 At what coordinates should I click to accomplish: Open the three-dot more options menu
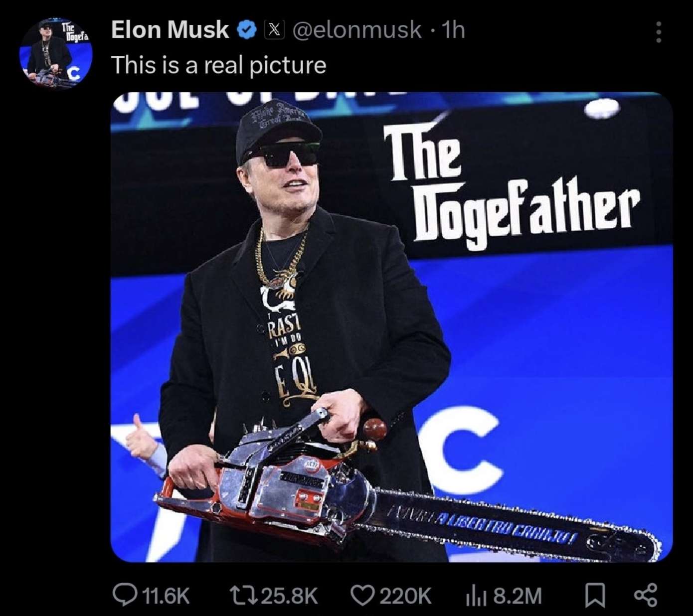pyautogui.click(x=659, y=32)
